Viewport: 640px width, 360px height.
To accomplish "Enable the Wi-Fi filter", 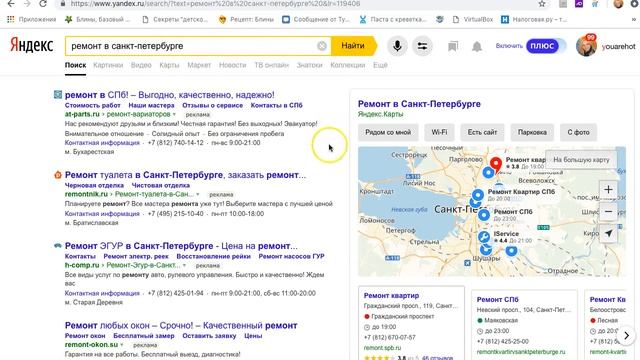I will 439,132.
